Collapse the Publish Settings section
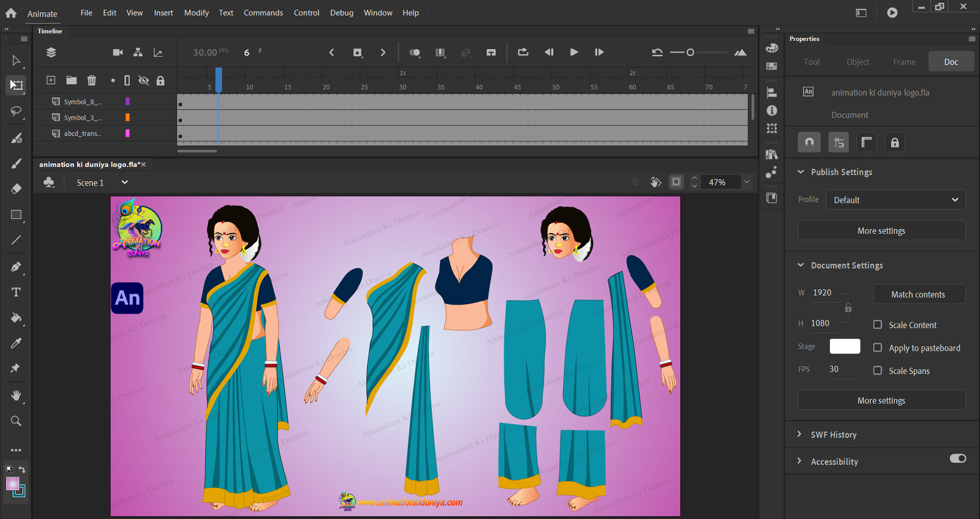This screenshot has height=519, width=980. (801, 172)
